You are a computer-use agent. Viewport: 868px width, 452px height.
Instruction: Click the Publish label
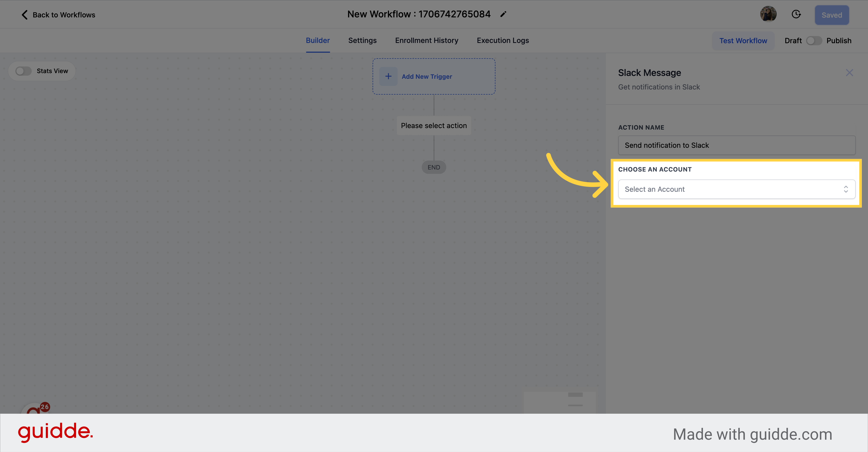[x=839, y=41]
